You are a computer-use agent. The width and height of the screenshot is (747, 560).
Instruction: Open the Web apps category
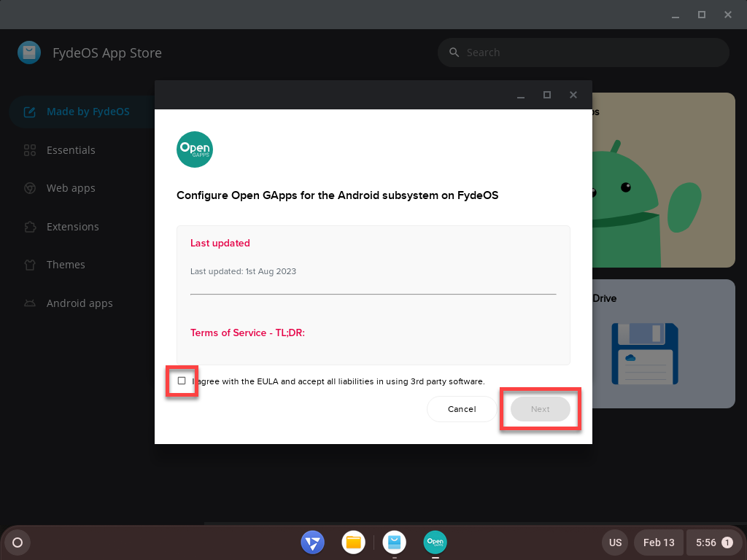click(71, 188)
